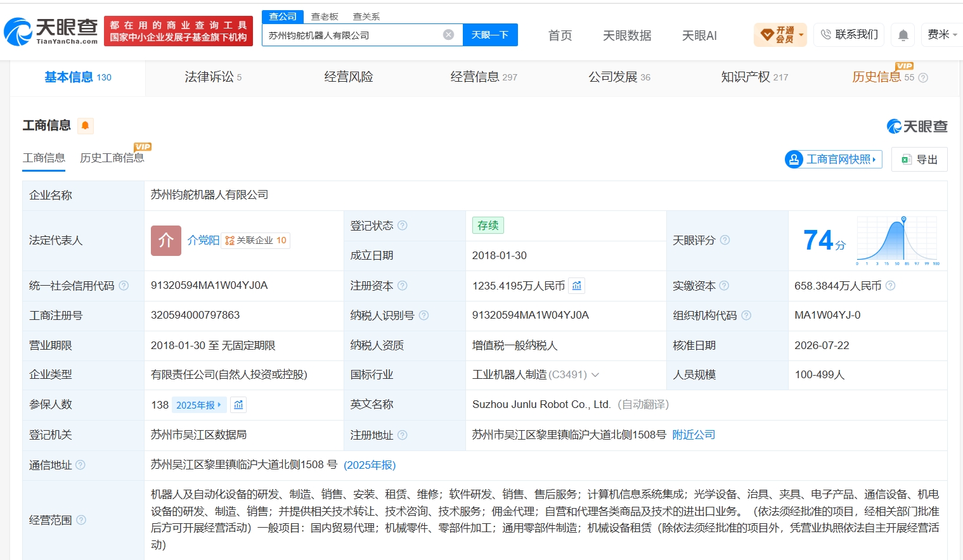Select the 历史工商信息 sub-tab

(x=112, y=158)
